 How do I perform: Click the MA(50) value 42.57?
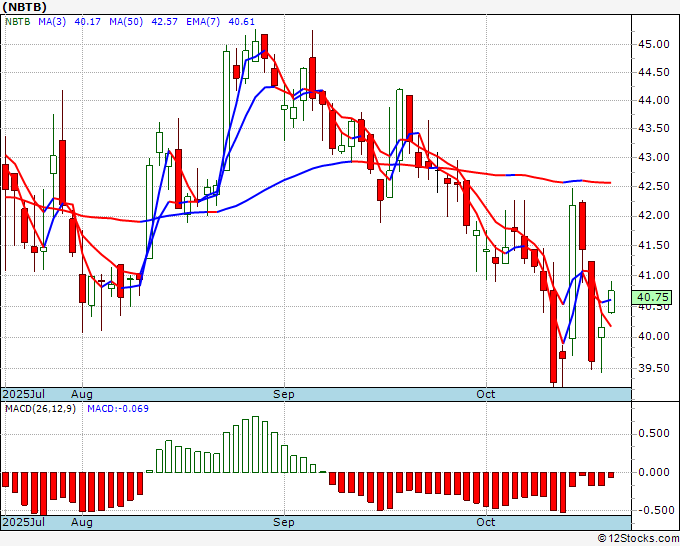[164, 22]
